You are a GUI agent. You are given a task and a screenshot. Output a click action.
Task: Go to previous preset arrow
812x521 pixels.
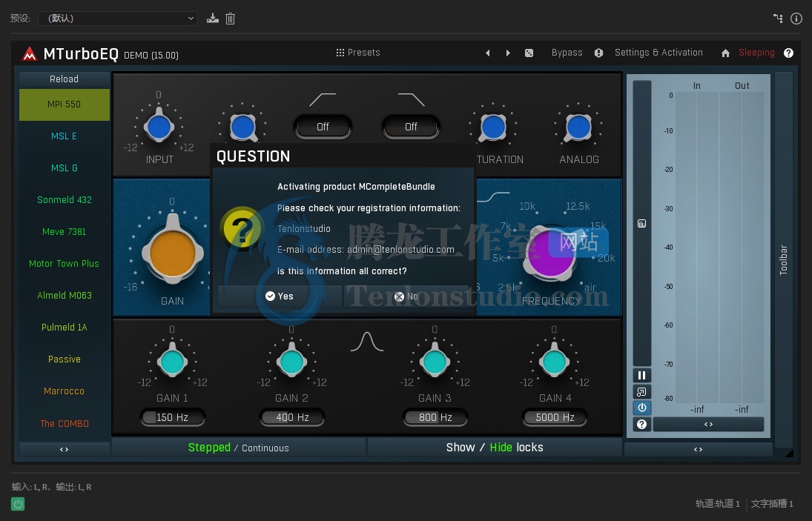pos(487,53)
